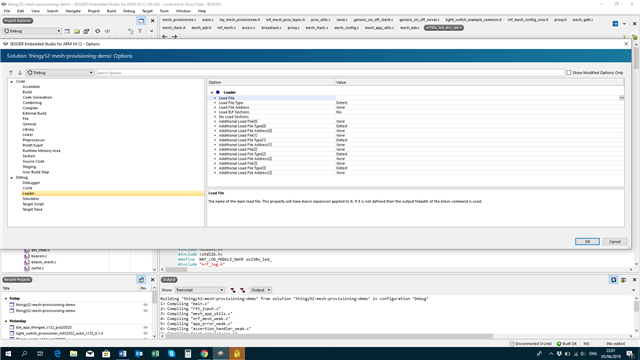This screenshot has width=640, height=360.
Task: Switch to the main.c editor tab
Action: tap(208, 20)
